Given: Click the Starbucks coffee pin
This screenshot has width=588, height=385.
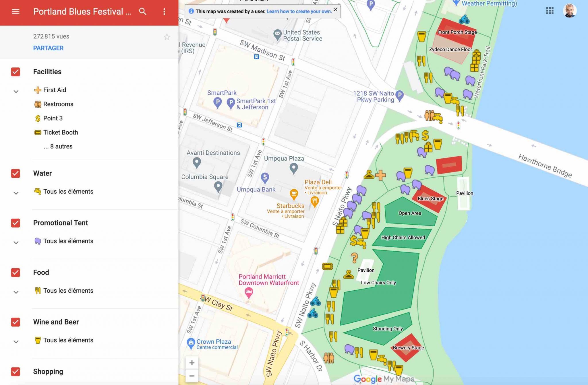Looking at the screenshot, I should (x=294, y=194).
